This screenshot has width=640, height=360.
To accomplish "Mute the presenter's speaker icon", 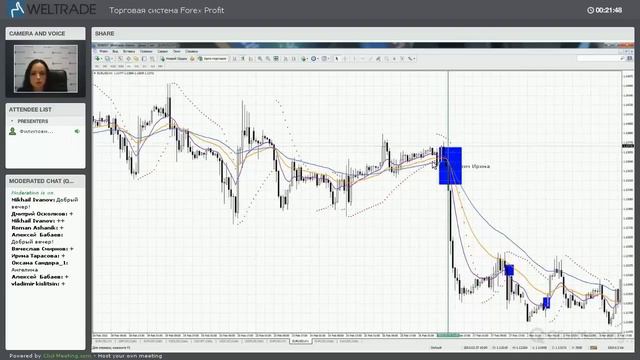I will 77,131.
